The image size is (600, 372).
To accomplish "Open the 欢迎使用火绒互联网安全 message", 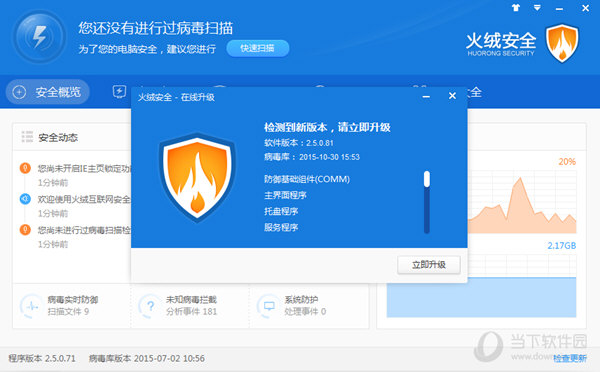I will [x=84, y=199].
